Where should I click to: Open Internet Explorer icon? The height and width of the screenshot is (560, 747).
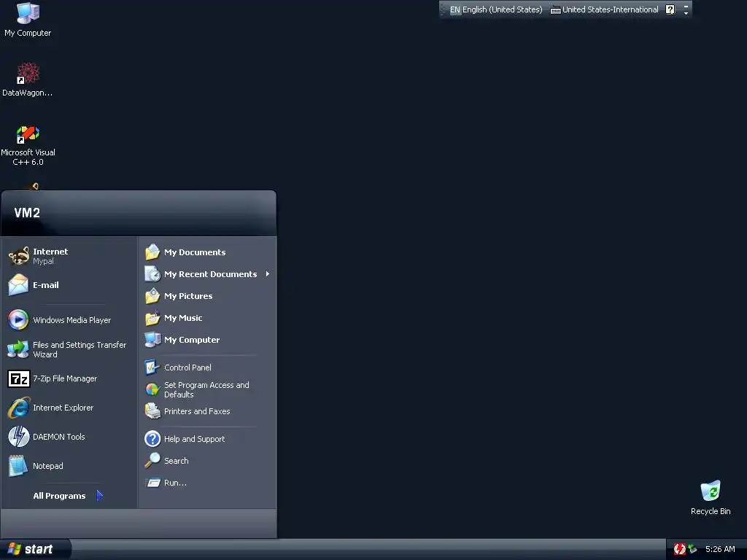pos(18,408)
